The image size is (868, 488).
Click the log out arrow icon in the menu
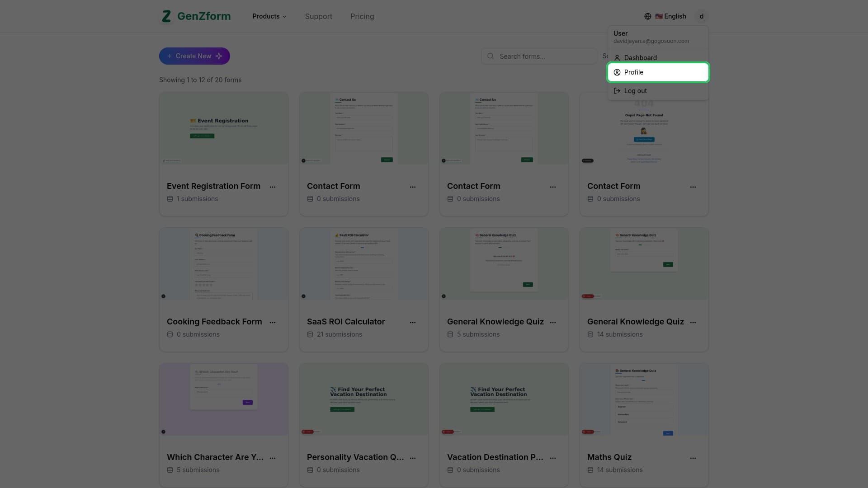pyautogui.click(x=617, y=91)
